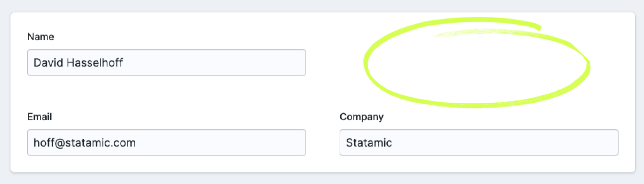Click "statamic.com" domain in Email field
Image resolution: width=644 pixels, height=184 pixels.
[100, 143]
